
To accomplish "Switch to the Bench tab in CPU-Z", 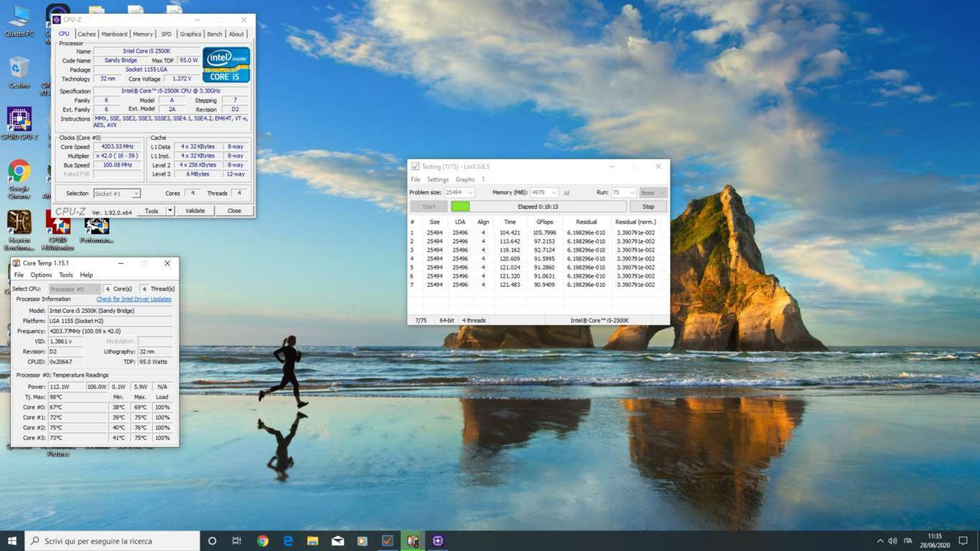I will [214, 34].
